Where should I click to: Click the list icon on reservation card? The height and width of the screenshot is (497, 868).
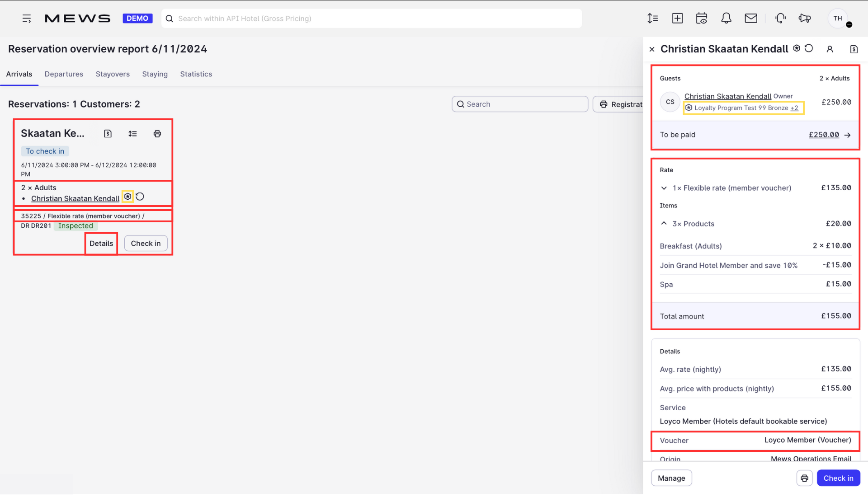pyautogui.click(x=132, y=134)
